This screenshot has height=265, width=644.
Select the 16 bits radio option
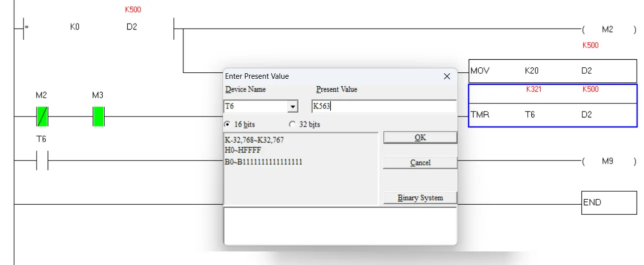click(228, 124)
